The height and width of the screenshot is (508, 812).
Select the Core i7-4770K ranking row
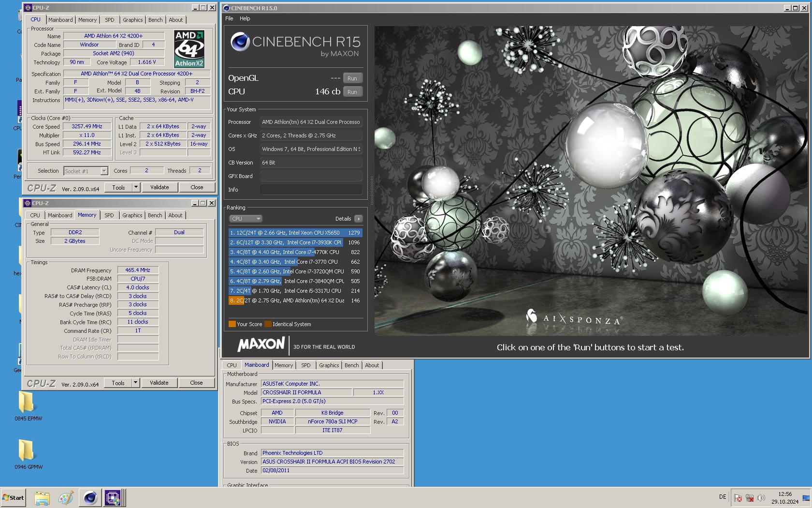(295, 252)
